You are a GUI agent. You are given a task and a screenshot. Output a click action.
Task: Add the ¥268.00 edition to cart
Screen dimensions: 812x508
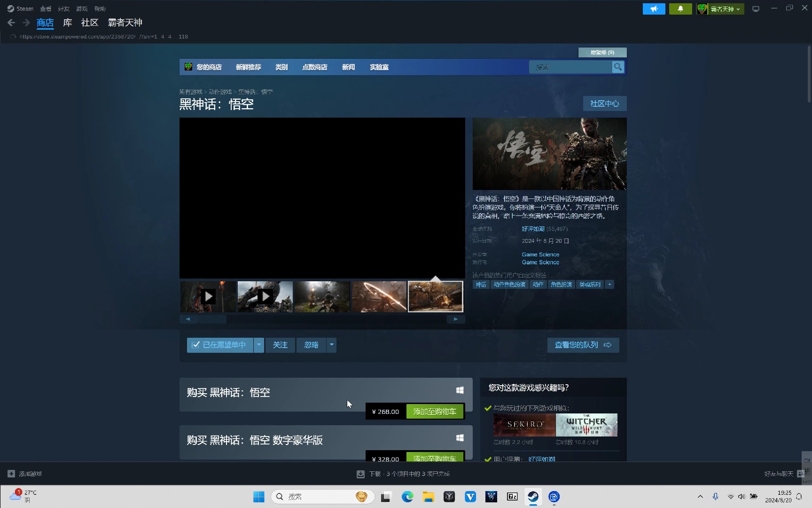[435, 412]
